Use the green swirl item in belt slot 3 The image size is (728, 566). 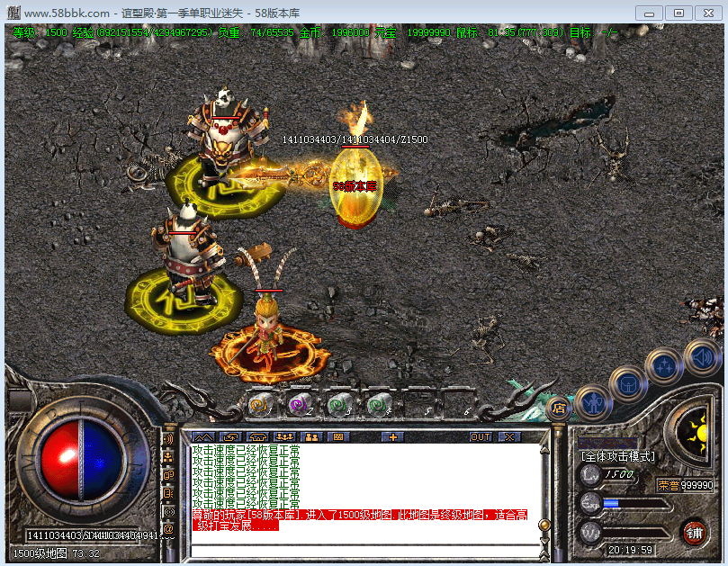point(339,406)
